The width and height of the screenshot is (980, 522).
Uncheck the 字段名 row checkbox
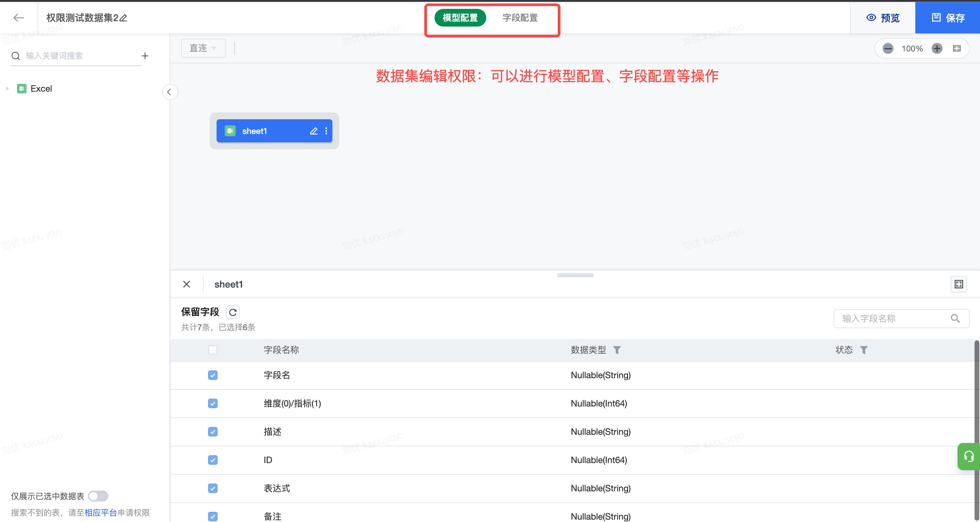tap(213, 375)
